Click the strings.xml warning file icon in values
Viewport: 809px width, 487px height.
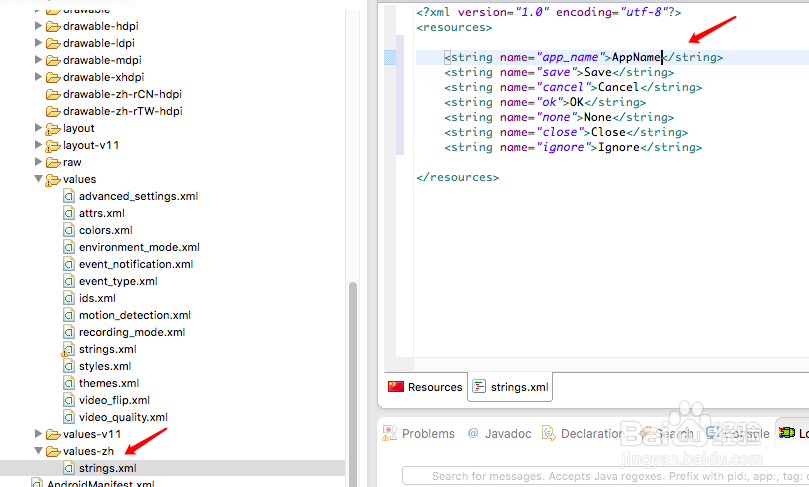point(68,349)
